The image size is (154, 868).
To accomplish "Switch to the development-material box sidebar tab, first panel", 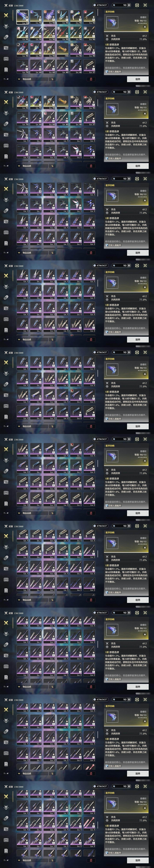I will pyautogui.click(x=6, y=59).
